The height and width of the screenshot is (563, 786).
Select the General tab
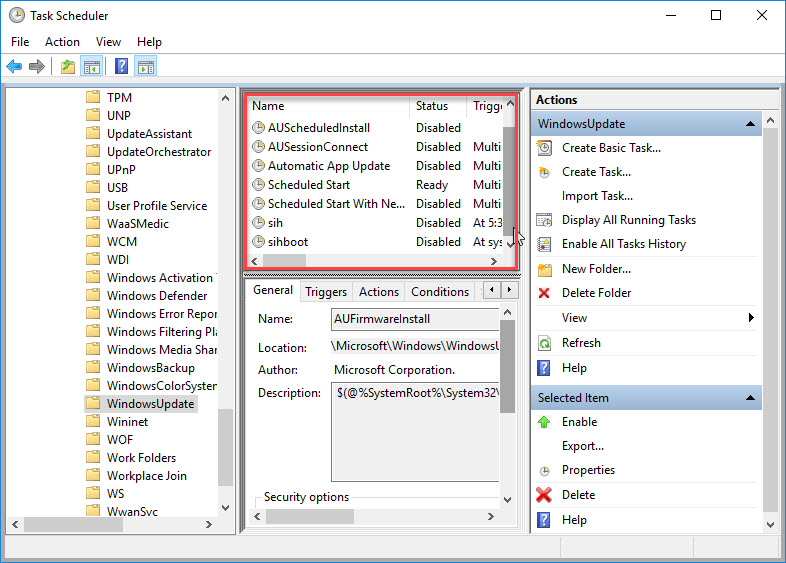(273, 290)
